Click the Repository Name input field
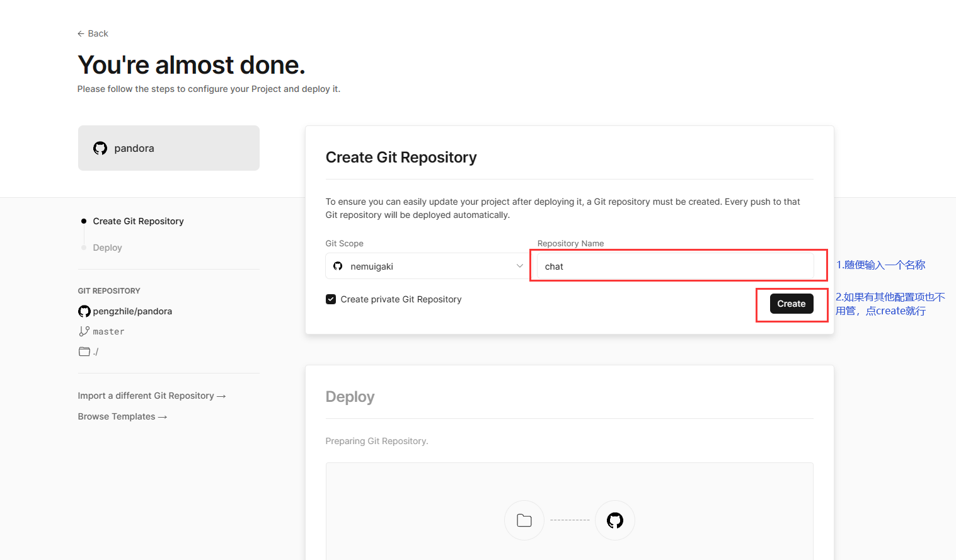Viewport: 956px width, 560px height. (x=674, y=266)
